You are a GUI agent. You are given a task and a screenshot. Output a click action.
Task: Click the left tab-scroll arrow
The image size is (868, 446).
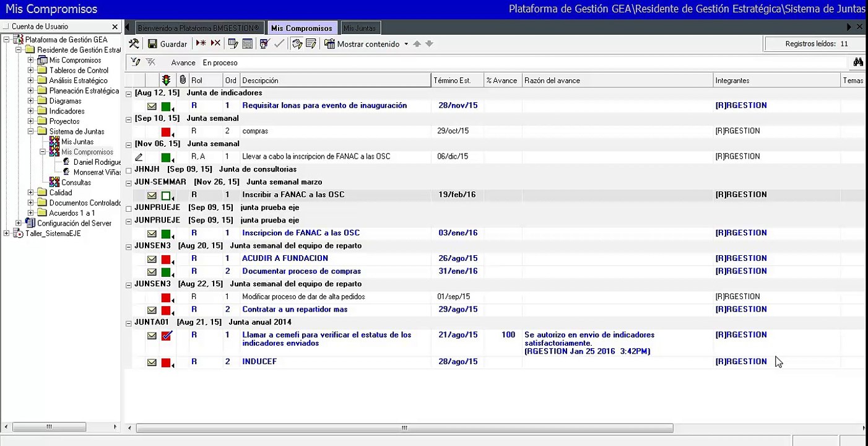pyautogui.click(x=128, y=27)
